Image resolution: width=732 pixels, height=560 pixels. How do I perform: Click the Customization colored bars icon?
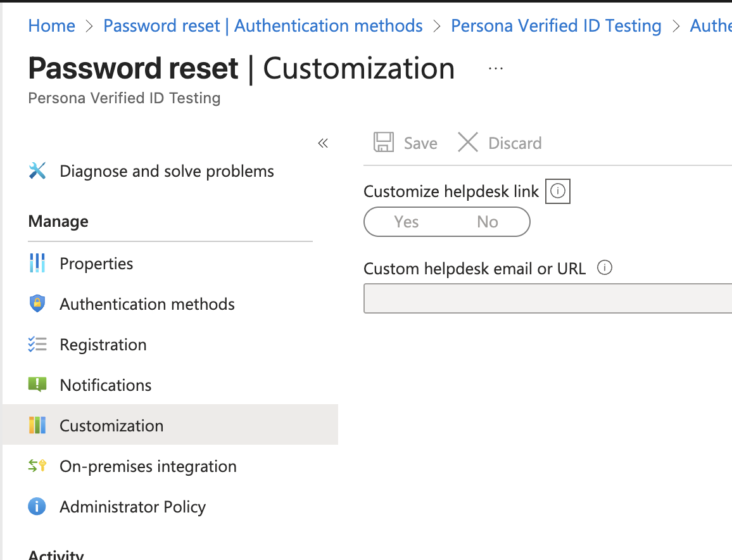pyautogui.click(x=37, y=425)
